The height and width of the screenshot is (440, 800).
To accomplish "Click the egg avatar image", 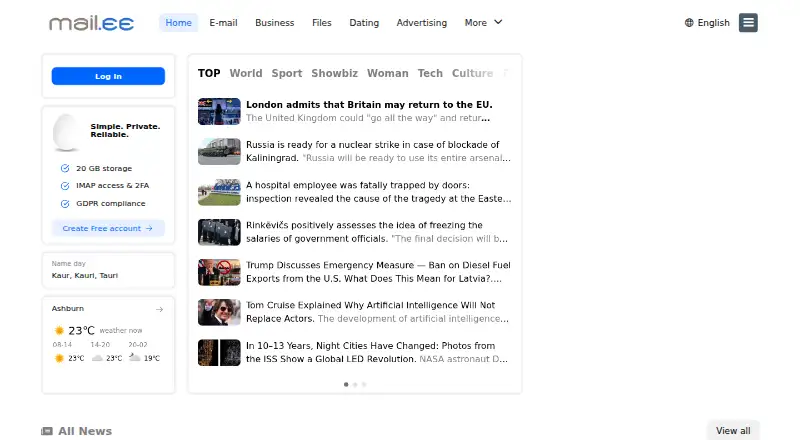I will coord(66,132).
